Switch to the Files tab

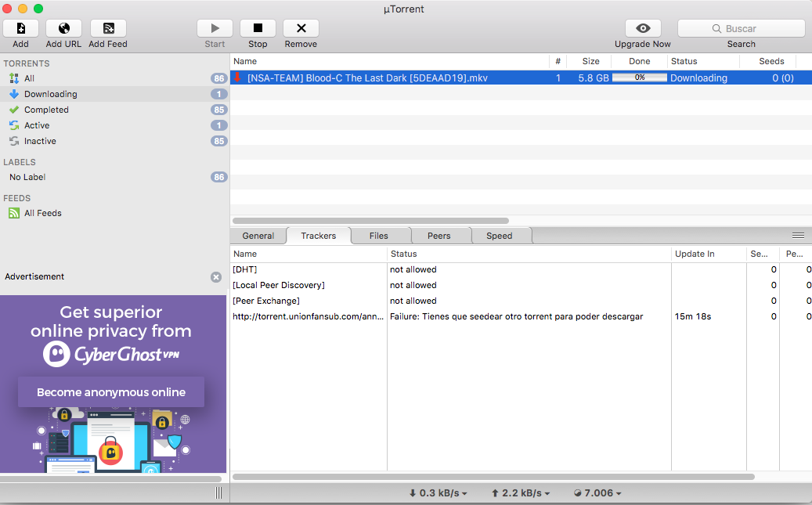[378, 236]
